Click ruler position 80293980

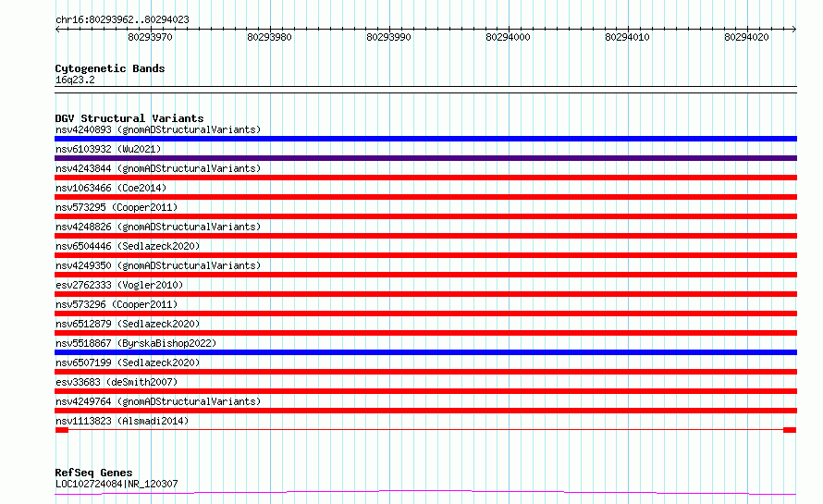[x=269, y=37]
